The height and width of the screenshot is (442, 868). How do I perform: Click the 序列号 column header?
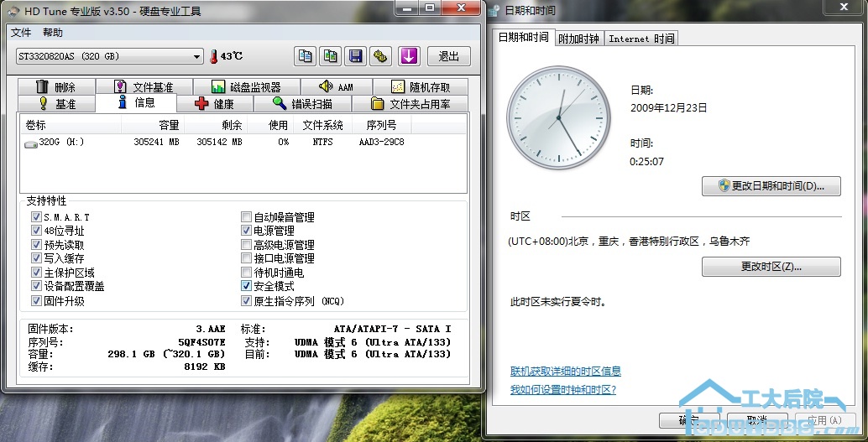pos(382,125)
